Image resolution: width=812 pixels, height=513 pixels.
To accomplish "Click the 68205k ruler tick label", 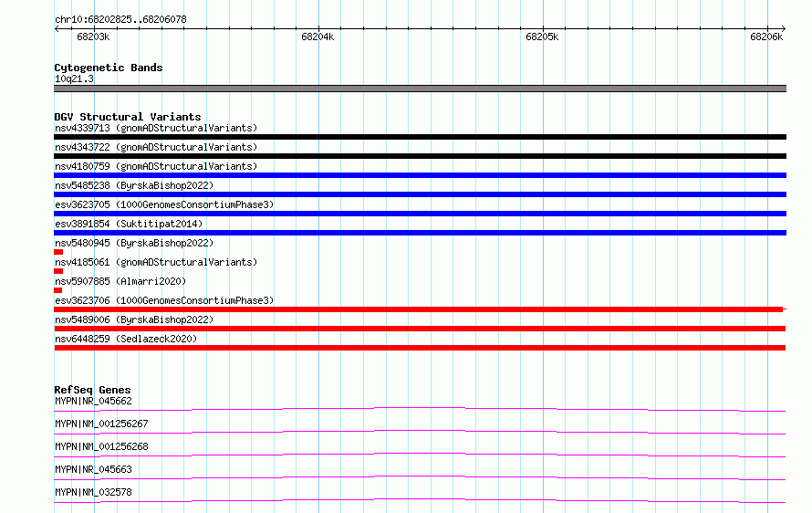I will 542,37.
